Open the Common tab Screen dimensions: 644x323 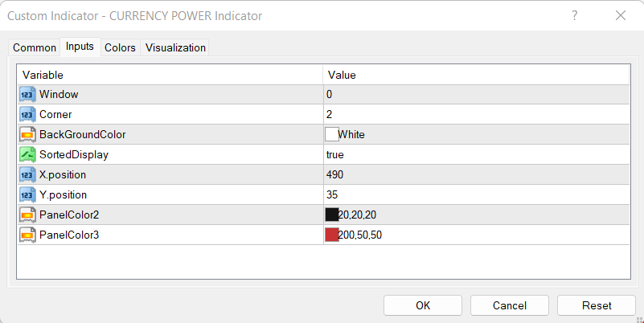click(35, 48)
